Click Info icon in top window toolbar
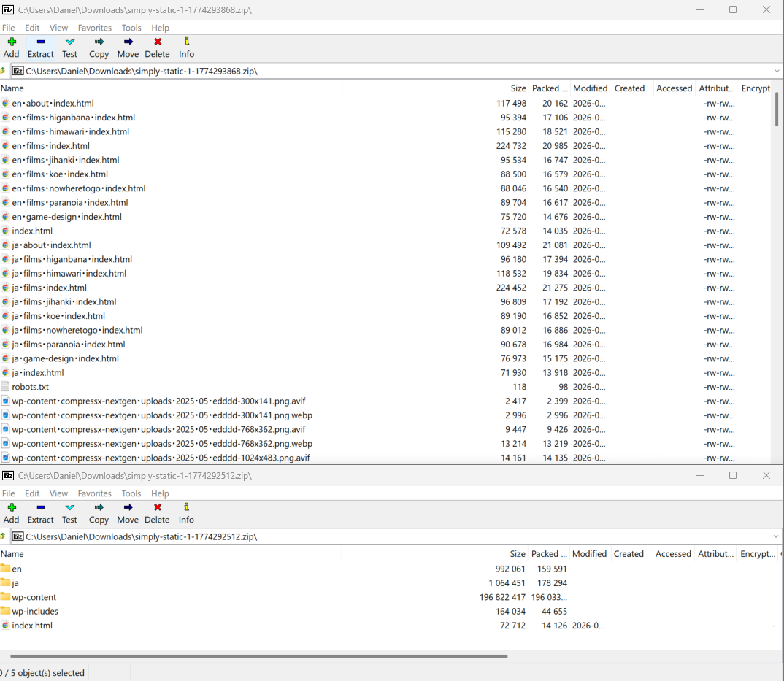784x681 pixels. click(x=186, y=42)
